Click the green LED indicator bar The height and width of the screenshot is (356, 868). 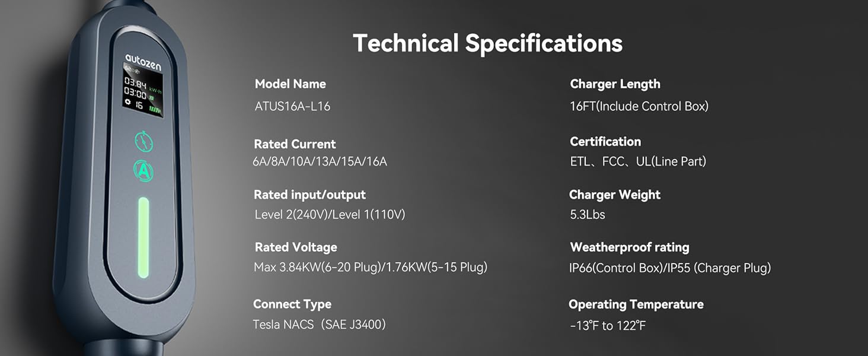pos(143,238)
